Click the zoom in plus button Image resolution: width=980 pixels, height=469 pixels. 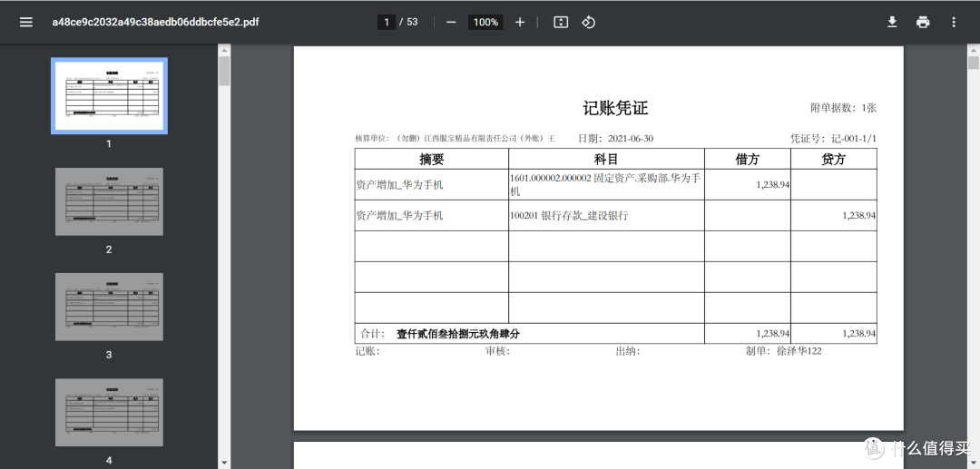click(519, 22)
